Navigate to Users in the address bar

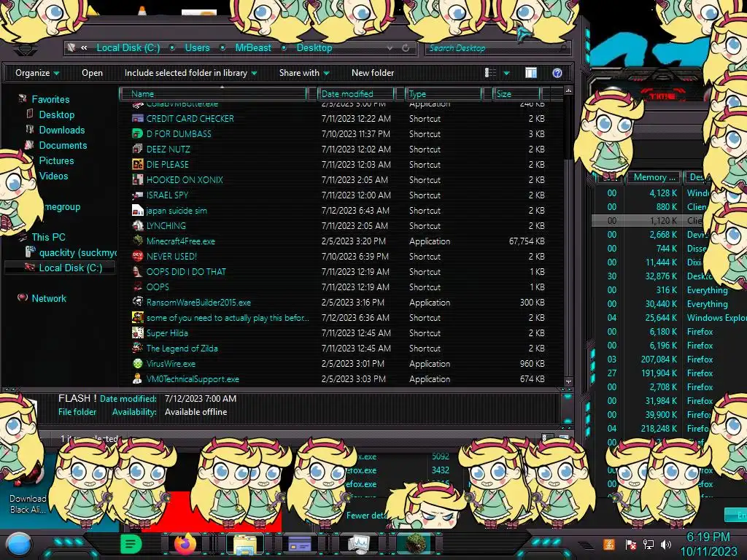pyautogui.click(x=197, y=47)
